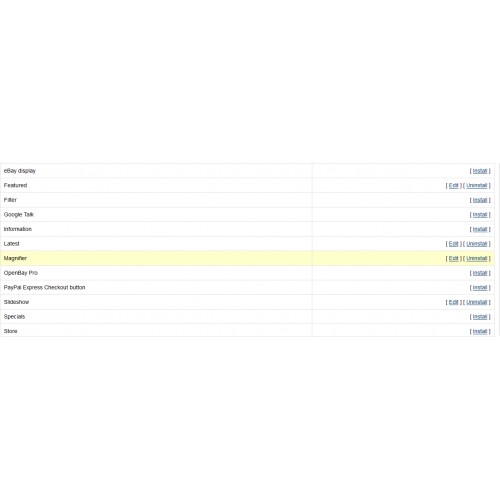Install the eBay display module
The image size is (500, 500).
click(480, 171)
